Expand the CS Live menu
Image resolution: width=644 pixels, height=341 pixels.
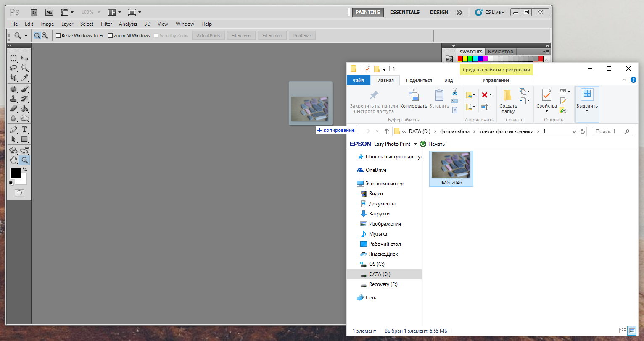point(490,12)
